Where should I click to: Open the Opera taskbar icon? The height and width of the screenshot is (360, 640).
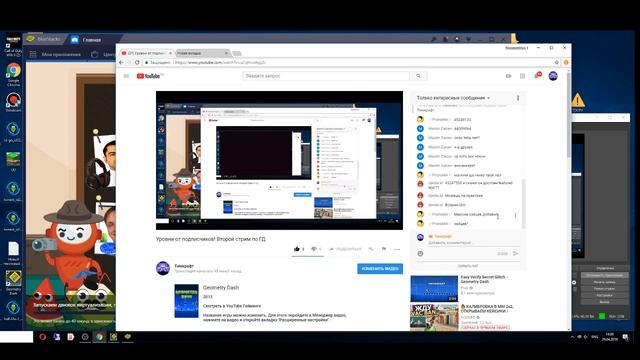click(42, 337)
